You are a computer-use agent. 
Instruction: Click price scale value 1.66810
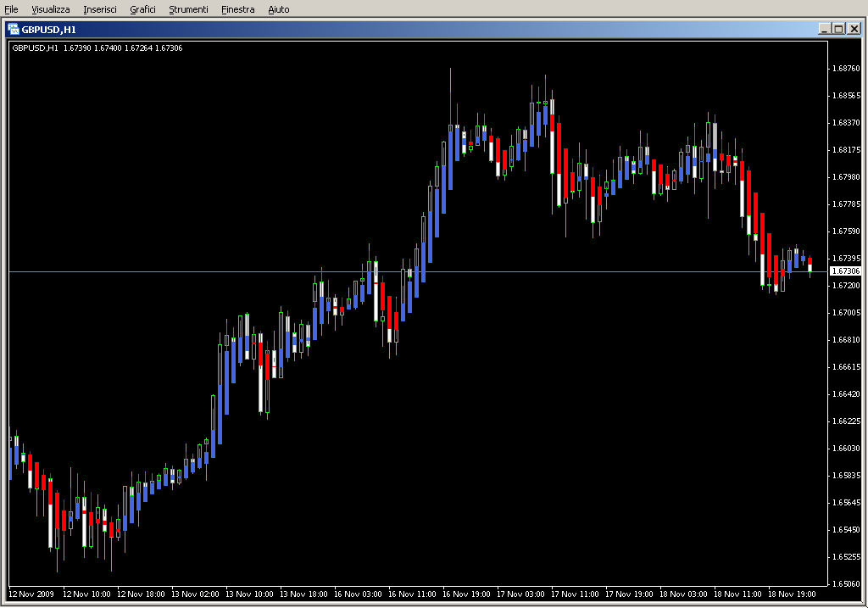847,340
